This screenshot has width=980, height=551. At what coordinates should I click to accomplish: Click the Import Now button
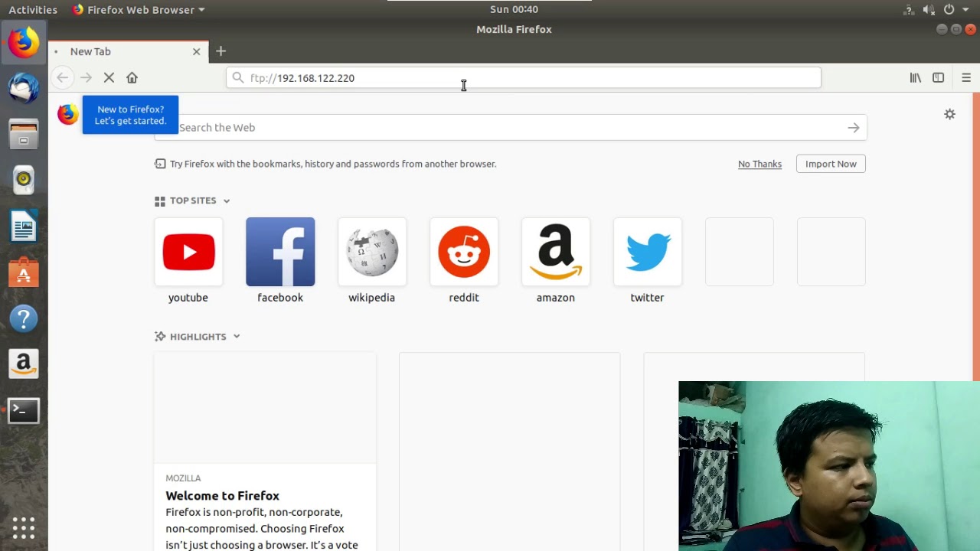click(x=831, y=164)
